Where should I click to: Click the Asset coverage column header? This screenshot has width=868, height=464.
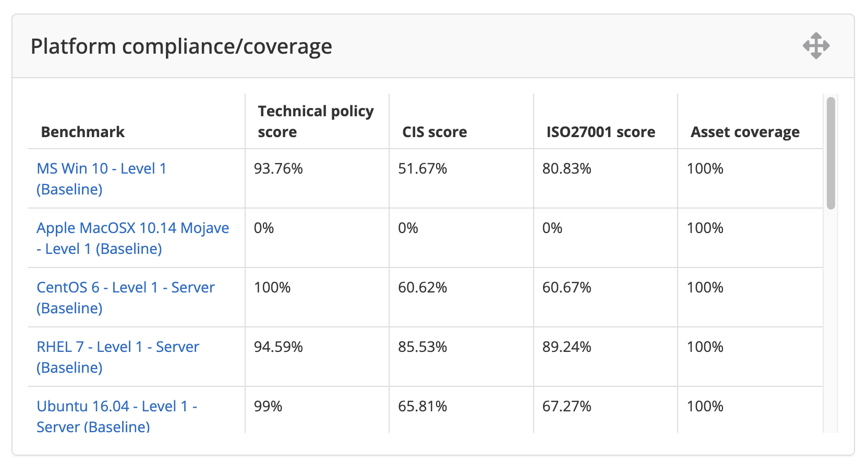click(x=745, y=132)
